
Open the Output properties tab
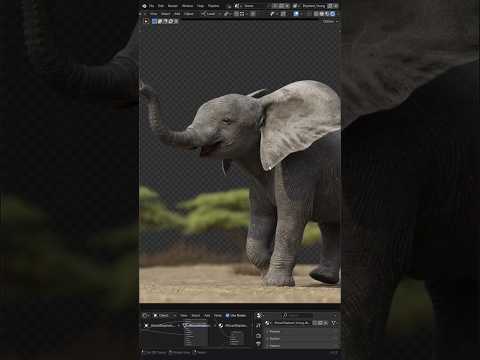click(259, 344)
